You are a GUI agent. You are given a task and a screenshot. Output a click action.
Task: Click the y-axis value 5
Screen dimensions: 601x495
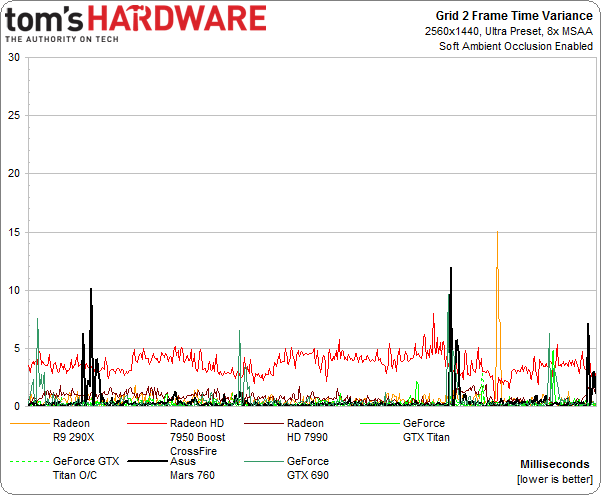17,349
